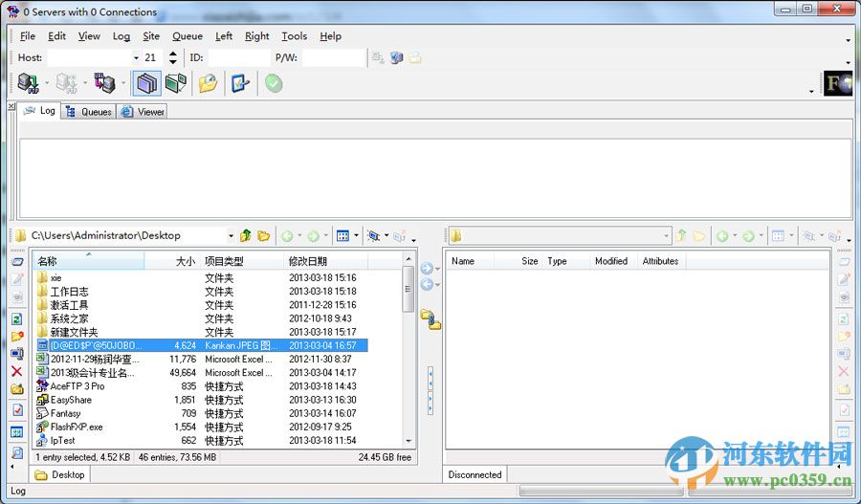Click the remote pane Attributes column header
The image size is (861, 504).
tap(660, 261)
